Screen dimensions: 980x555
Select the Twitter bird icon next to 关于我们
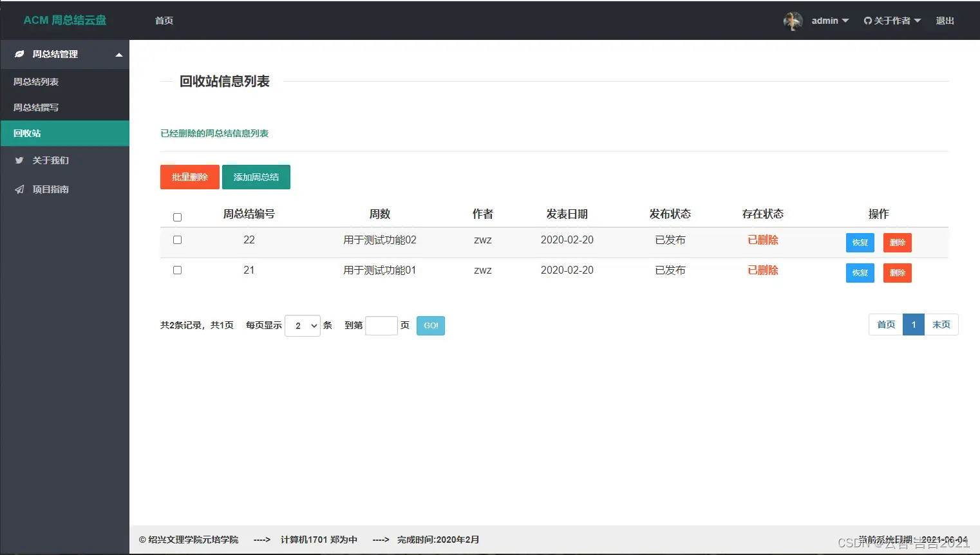point(19,160)
